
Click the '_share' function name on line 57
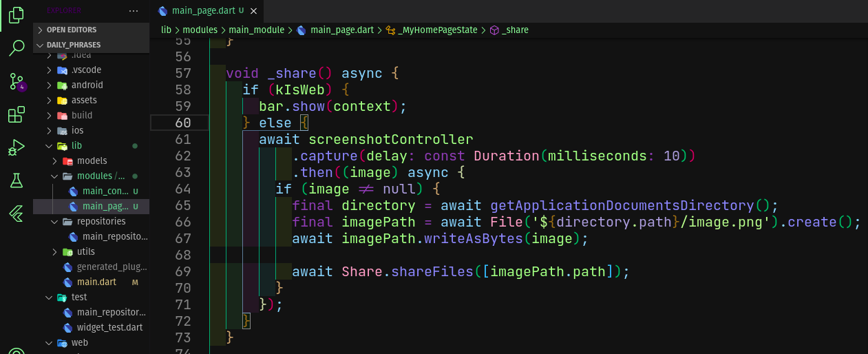[292, 73]
